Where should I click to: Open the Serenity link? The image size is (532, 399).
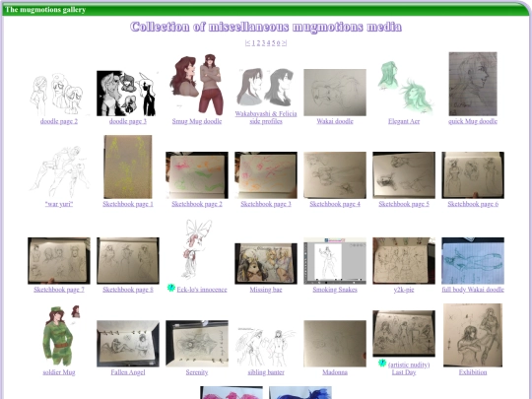click(197, 372)
